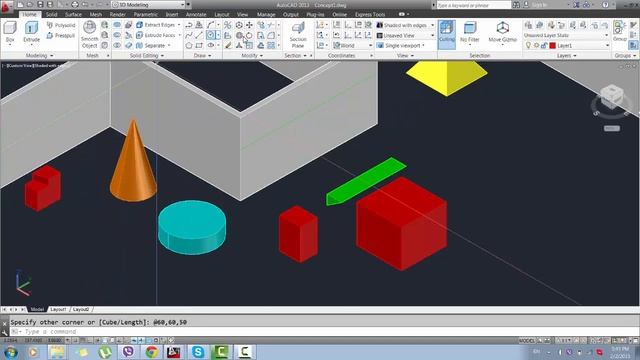Open the Express Tools tab

(x=370, y=14)
